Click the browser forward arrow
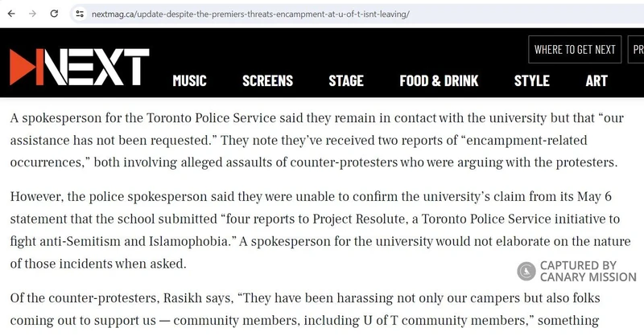644x336 pixels. pyautogui.click(x=33, y=14)
